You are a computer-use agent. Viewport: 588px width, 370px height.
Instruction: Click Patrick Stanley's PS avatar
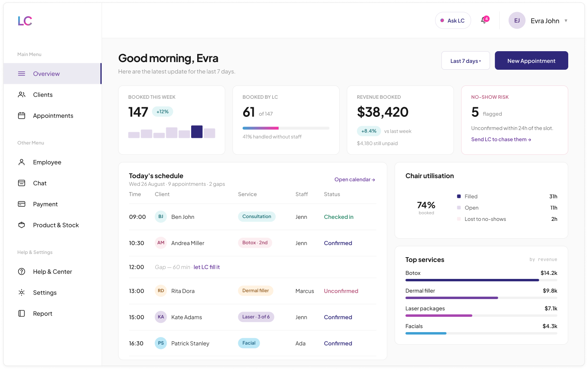click(161, 343)
